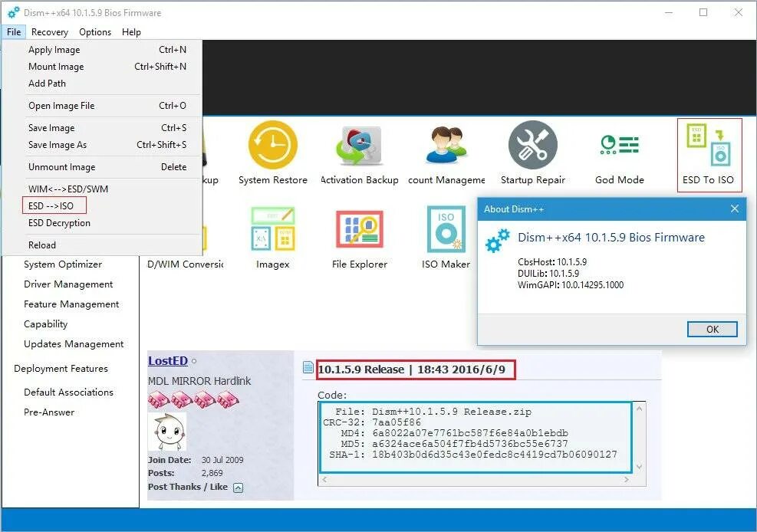Viewport: 757px width, 532px height.
Task: Select Feature Management in sidebar
Action: (x=71, y=304)
